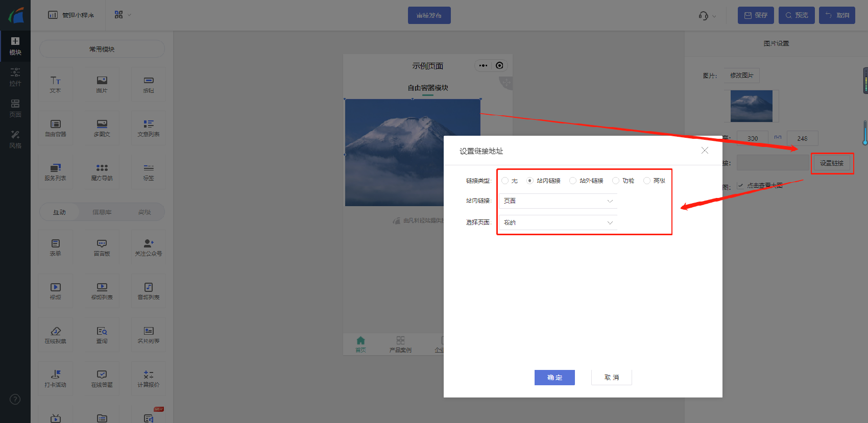Add the 视频列表 video list module

[102, 291]
